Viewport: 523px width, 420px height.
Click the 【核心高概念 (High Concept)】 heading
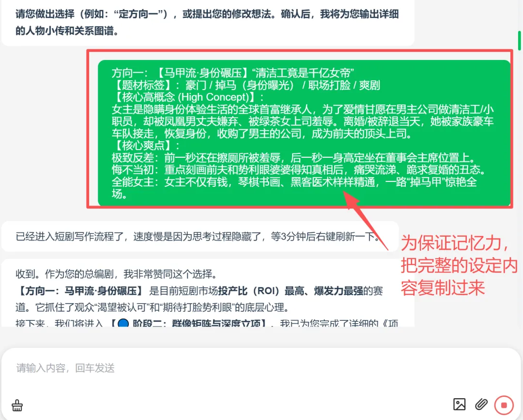(x=188, y=97)
